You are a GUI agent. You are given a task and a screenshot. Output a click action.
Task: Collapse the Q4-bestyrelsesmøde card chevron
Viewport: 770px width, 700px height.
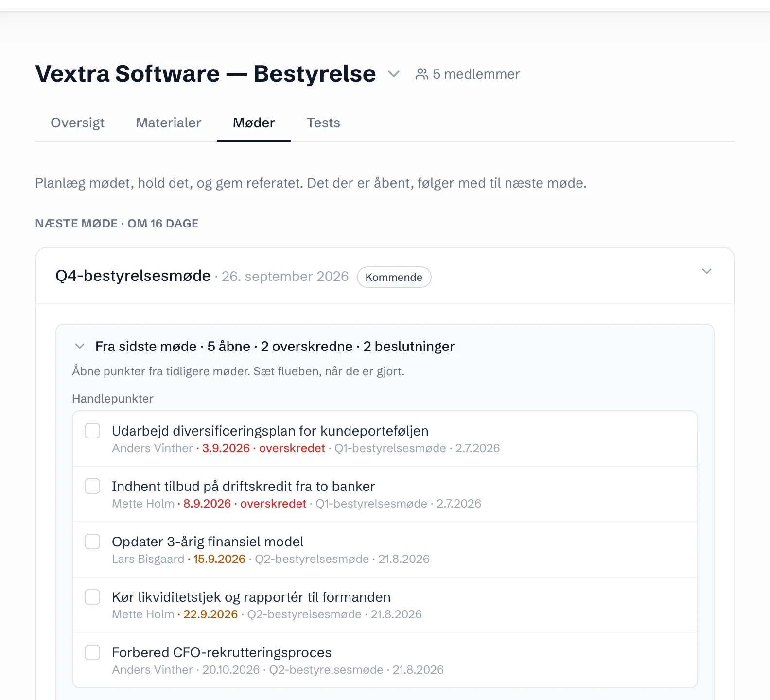pyautogui.click(x=707, y=271)
